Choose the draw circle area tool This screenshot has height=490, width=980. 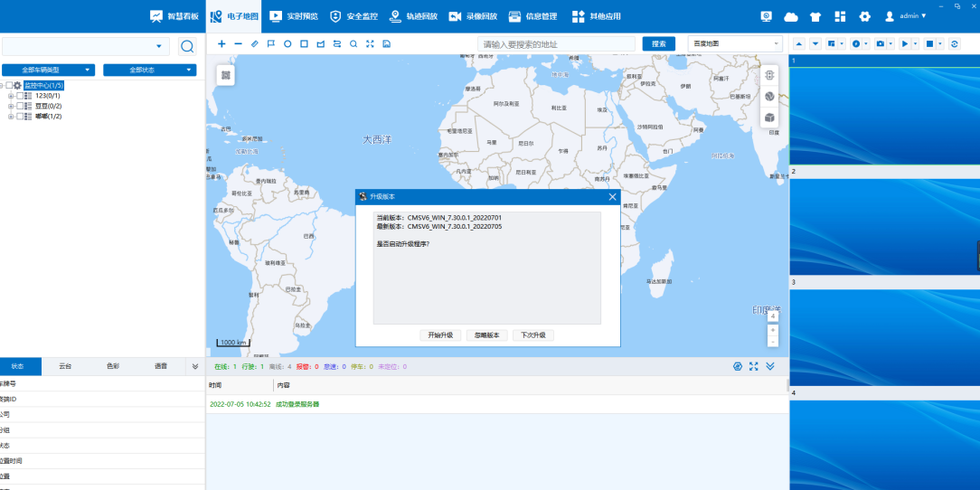287,43
